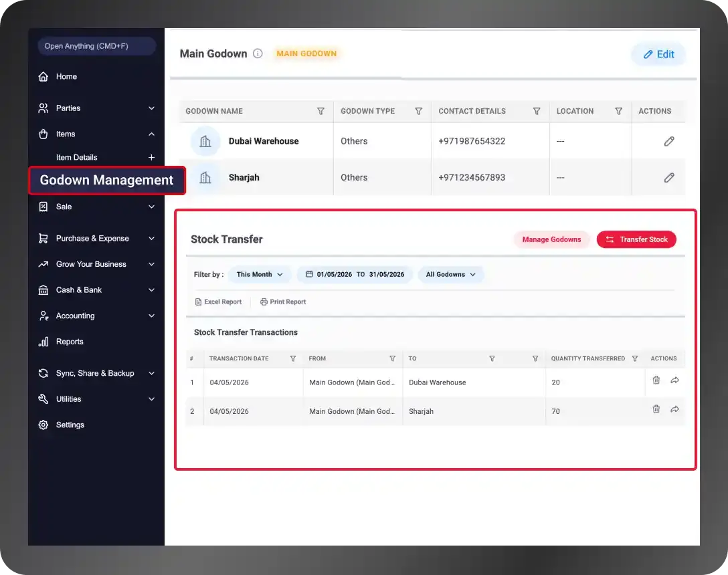Click the Edit button for Main Godown

[658, 54]
